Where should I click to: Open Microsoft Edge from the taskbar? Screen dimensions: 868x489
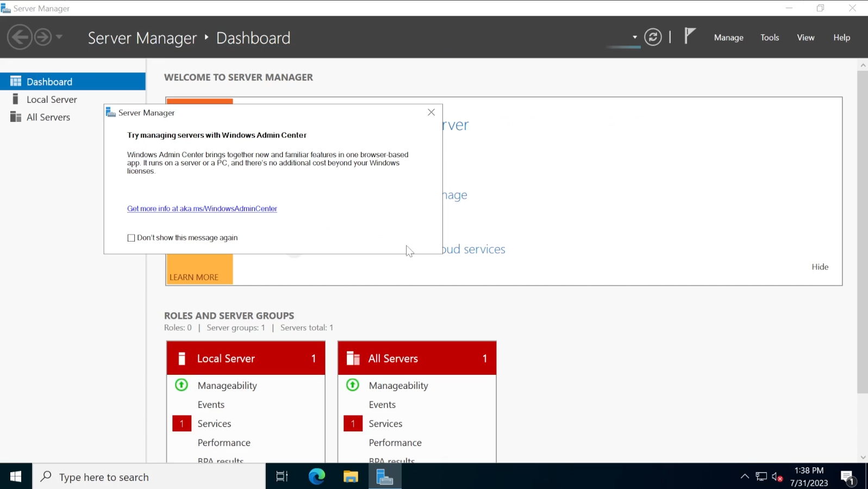coord(317,476)
